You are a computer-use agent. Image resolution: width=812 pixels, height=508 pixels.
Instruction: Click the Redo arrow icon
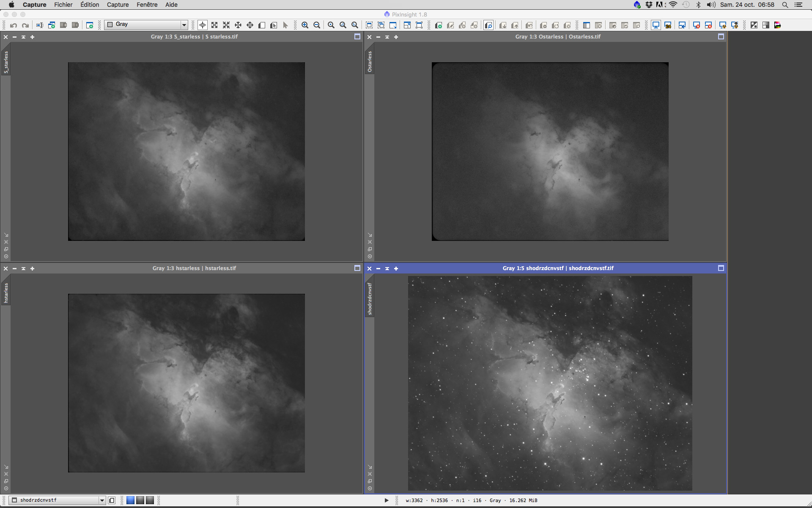tap(25, 25)
